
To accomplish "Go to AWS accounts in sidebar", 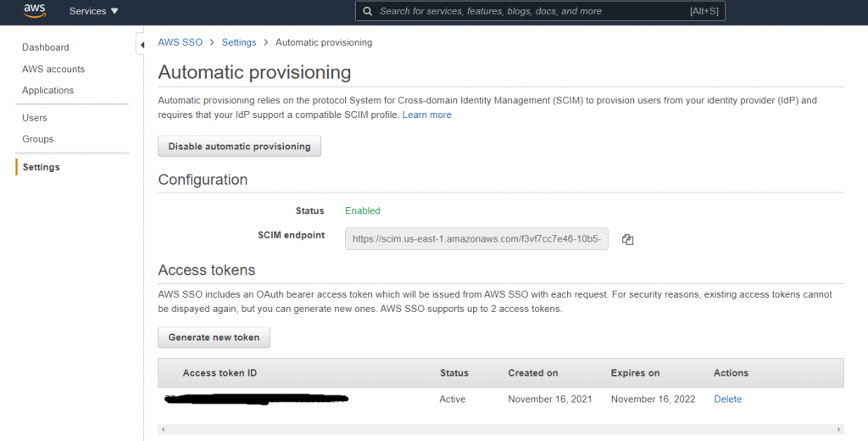I will pyautogui.click(x=53, y=70).
